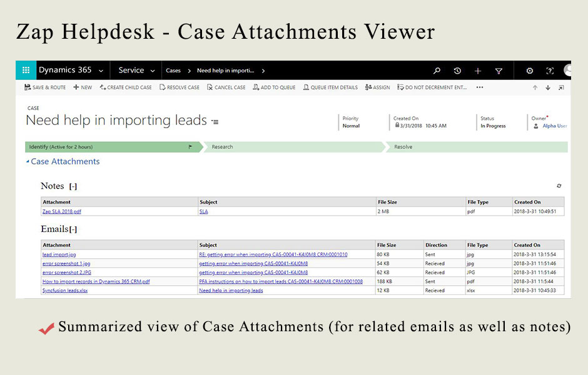Open SLA subject link
This screenshot has height=375, width=588.
pyautogui.click(x=204, y=211)
